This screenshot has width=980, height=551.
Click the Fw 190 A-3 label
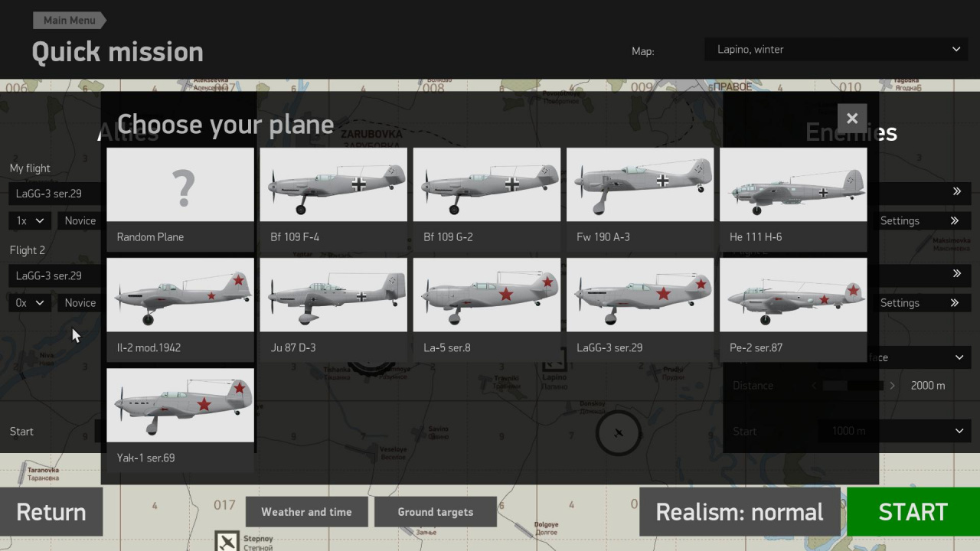603,237
